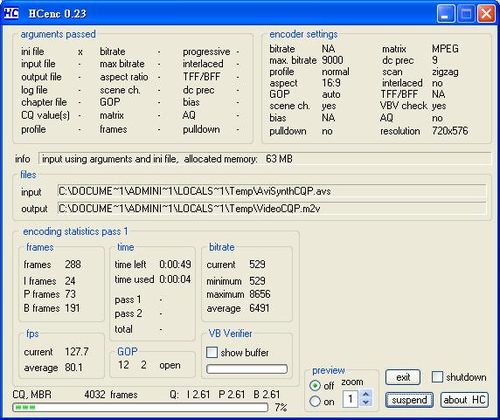This screenshot has width=500, height=420.
Task: Click the Q value I 2.61
Action: pyautogui.click(x=198, y=394)
